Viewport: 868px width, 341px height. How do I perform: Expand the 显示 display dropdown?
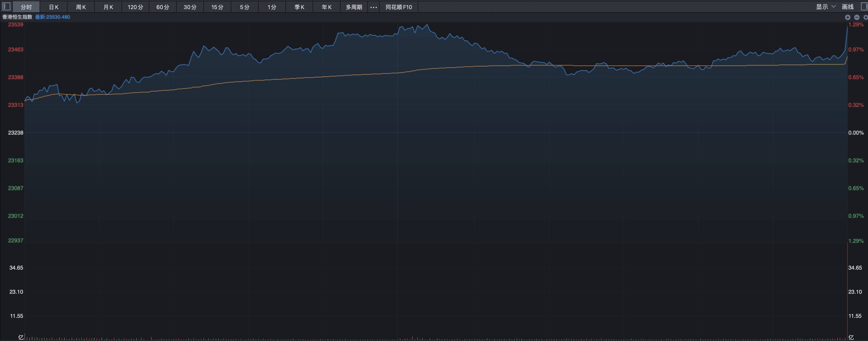point(825,7)
